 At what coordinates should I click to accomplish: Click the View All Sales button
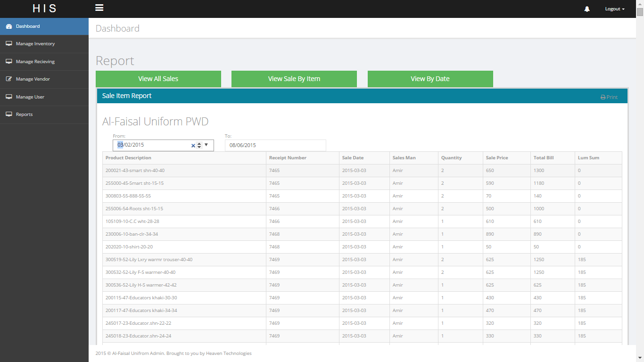click(x=158, y=79)
